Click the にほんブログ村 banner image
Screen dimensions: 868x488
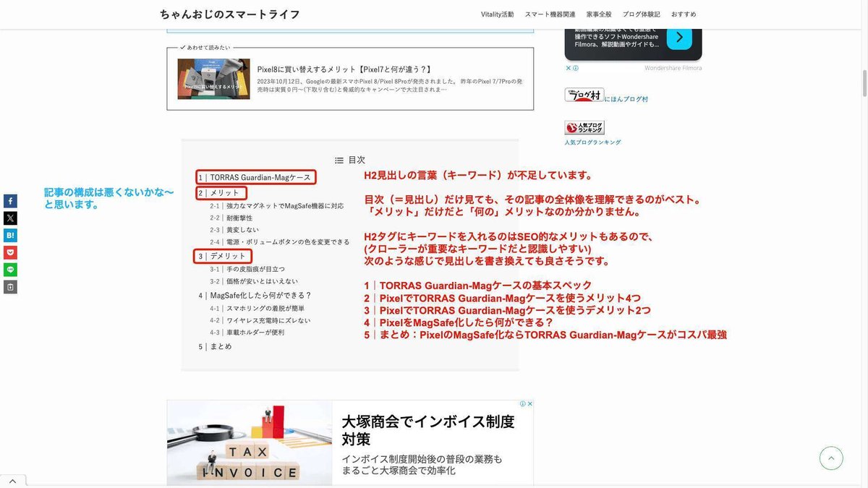pos(584,95)
